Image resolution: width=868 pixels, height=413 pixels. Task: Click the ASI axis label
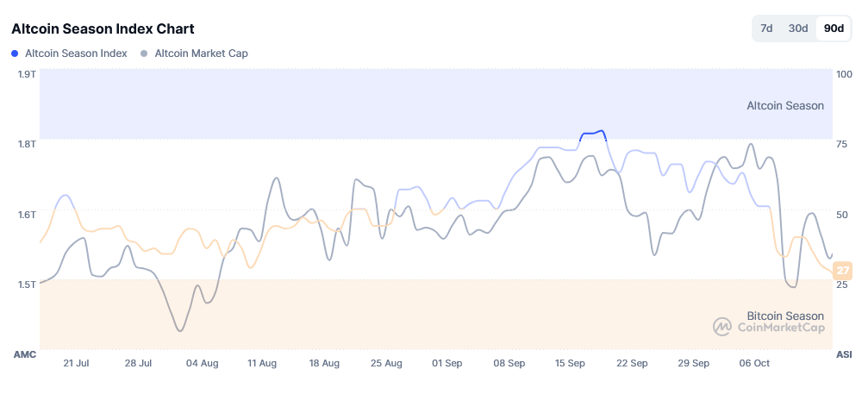(844, 354)
